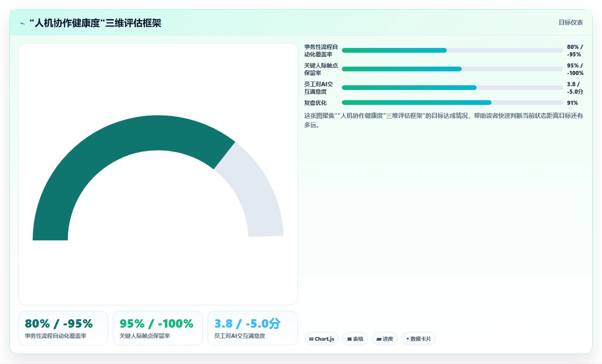The width and height of the screenshot is (602, 364).
Task: Click the 事务性流程自动化覆盖率 progress bar
Action: 452,50
